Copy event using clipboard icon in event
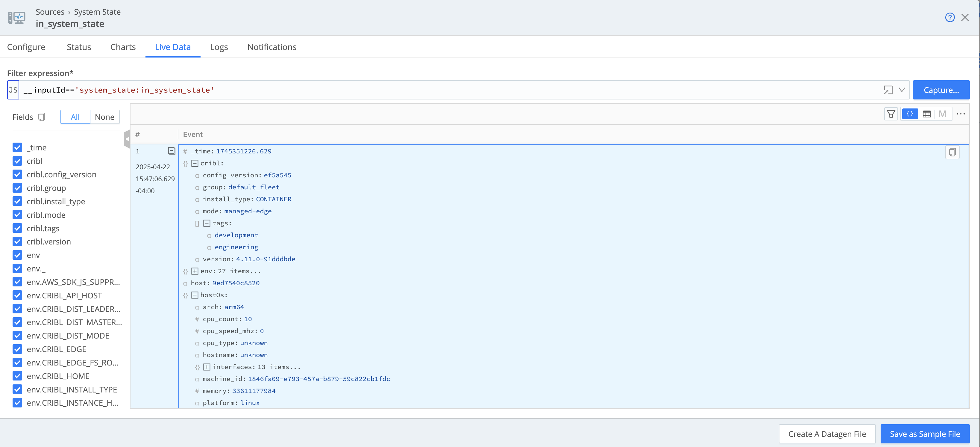 pyautogui.click(x=952, y=152)
